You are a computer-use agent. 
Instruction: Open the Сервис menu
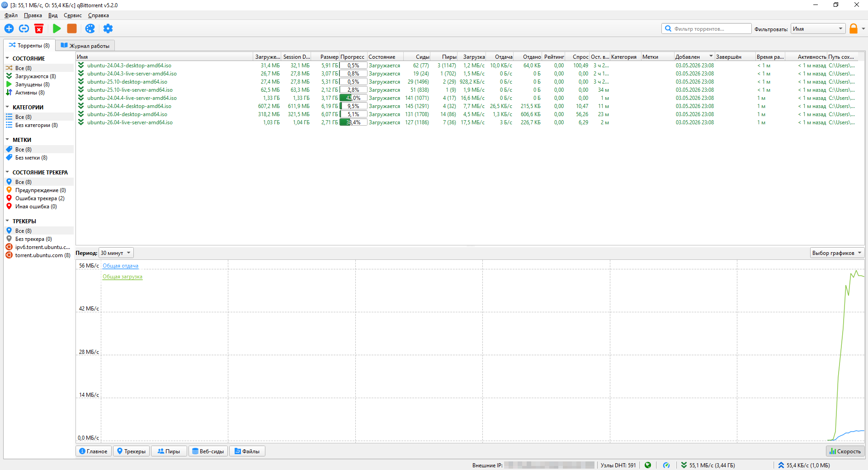(73, 15)
